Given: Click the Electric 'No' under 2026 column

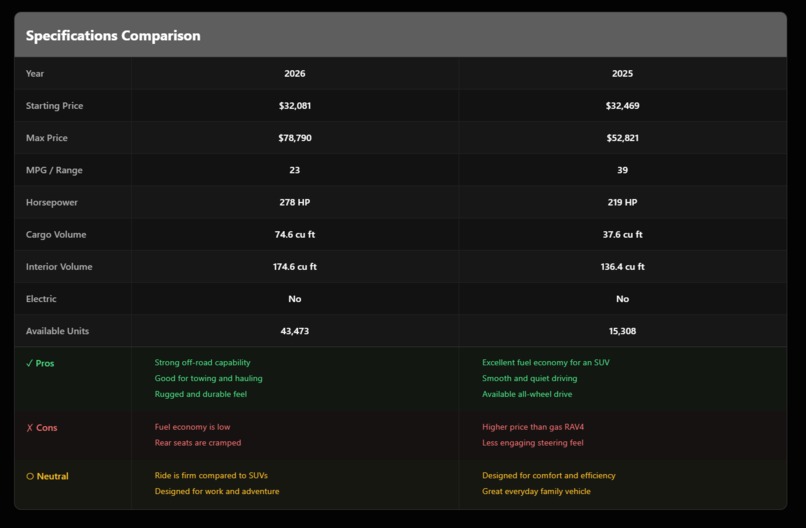Looking at the screenshot, I should coord(295,299).
